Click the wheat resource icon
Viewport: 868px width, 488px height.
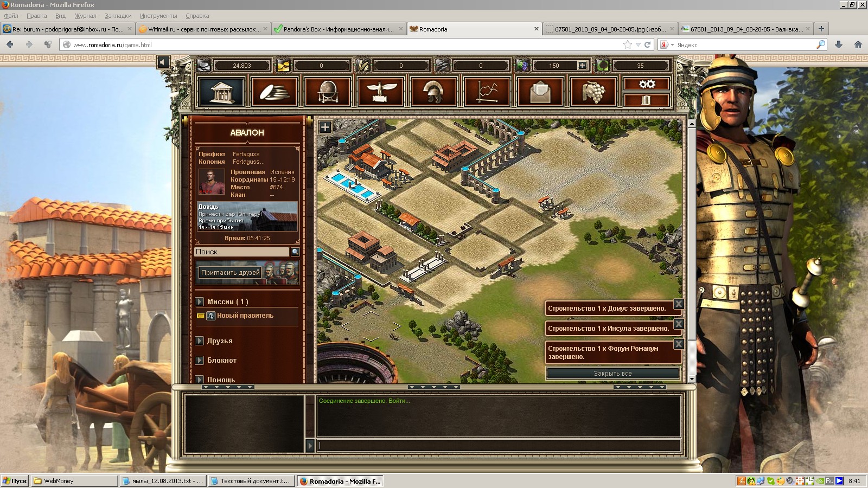363,65
